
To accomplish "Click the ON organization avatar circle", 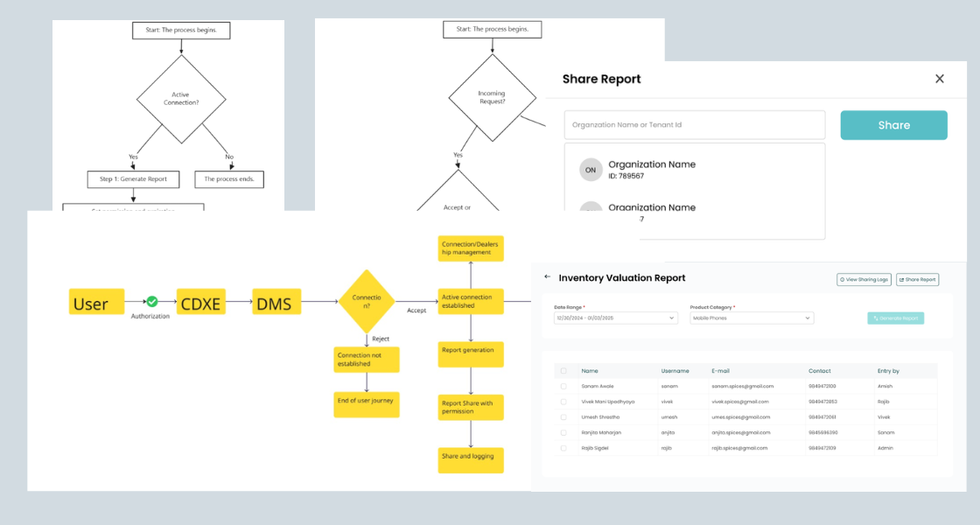I will (x=591, y=169).
